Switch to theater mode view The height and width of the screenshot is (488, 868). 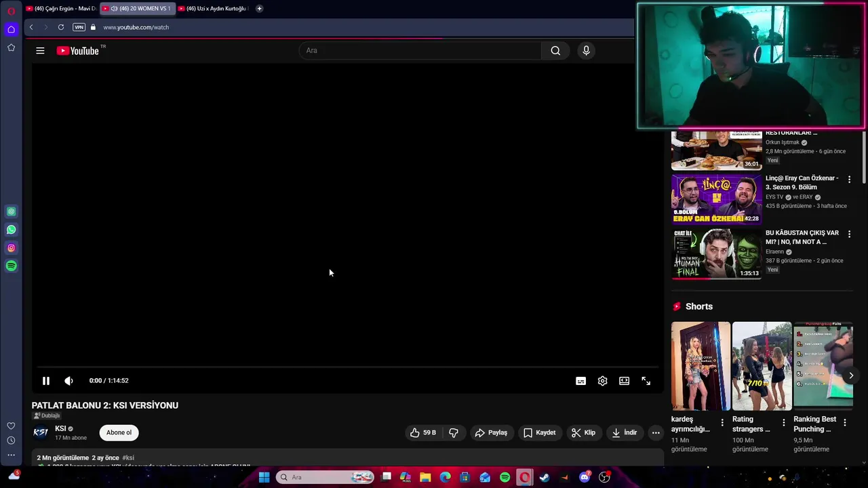[624, 381]
